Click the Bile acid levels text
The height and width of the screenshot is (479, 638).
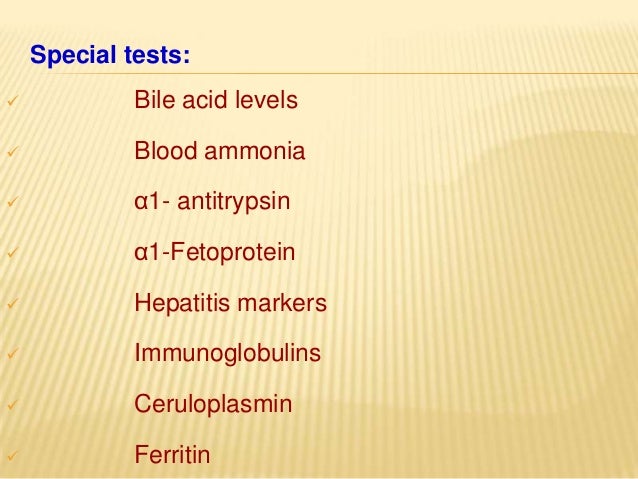pyautogui.click(x=216, y=100)
